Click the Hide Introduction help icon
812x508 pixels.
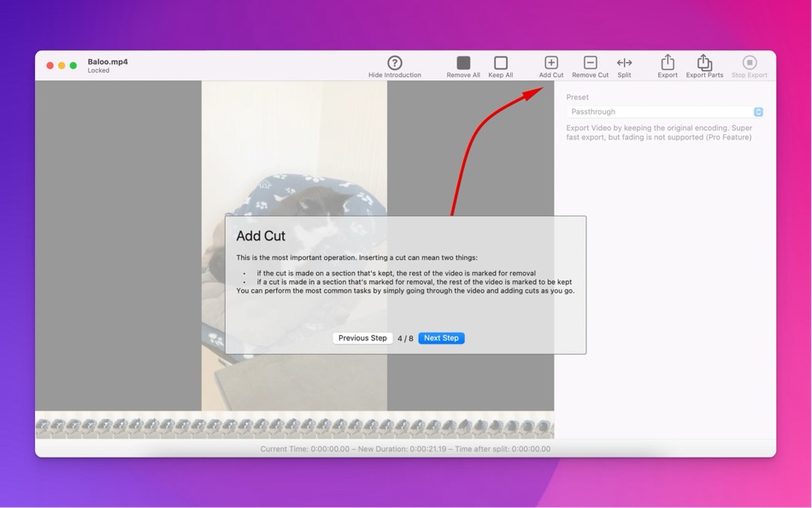[x=395, y=62]
